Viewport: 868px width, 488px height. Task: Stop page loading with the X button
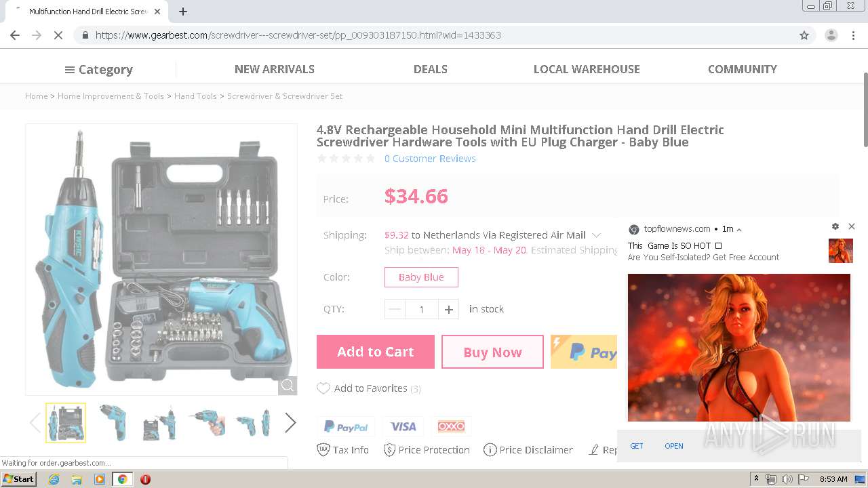[x=58, y=35]
